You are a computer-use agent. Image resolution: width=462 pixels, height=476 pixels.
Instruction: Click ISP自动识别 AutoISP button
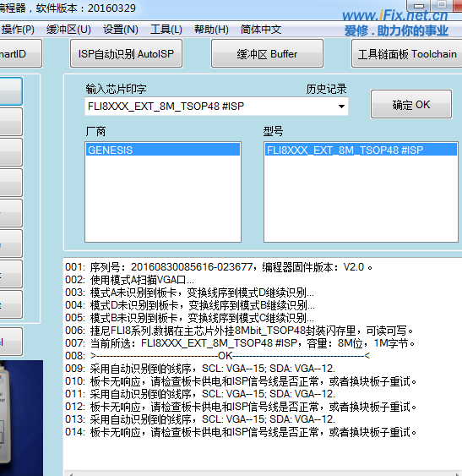[x=126, y=54]
